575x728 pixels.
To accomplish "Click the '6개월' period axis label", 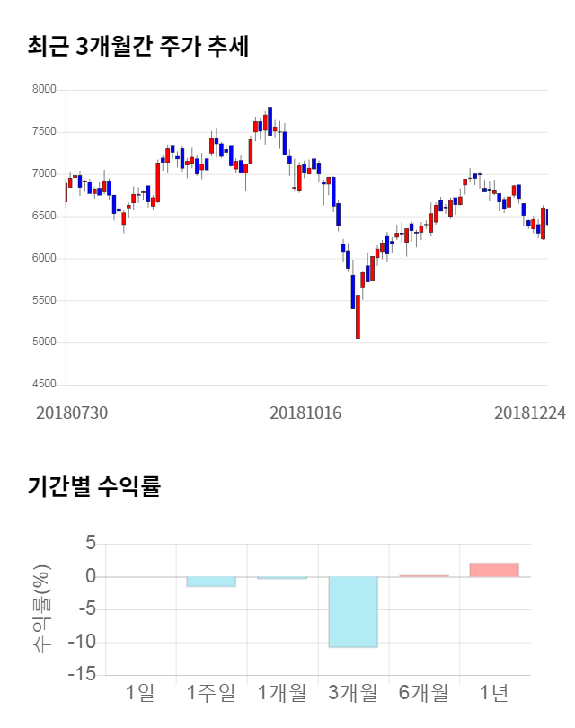I will (423, 693).
